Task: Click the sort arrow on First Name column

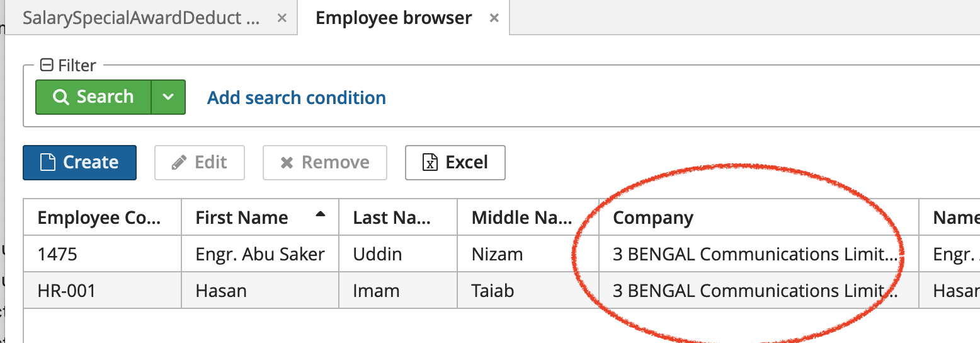Action: [321, 215]
